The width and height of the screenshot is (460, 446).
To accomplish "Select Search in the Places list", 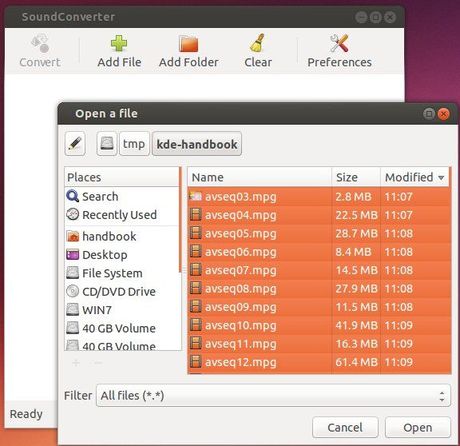I will point(100,196).
